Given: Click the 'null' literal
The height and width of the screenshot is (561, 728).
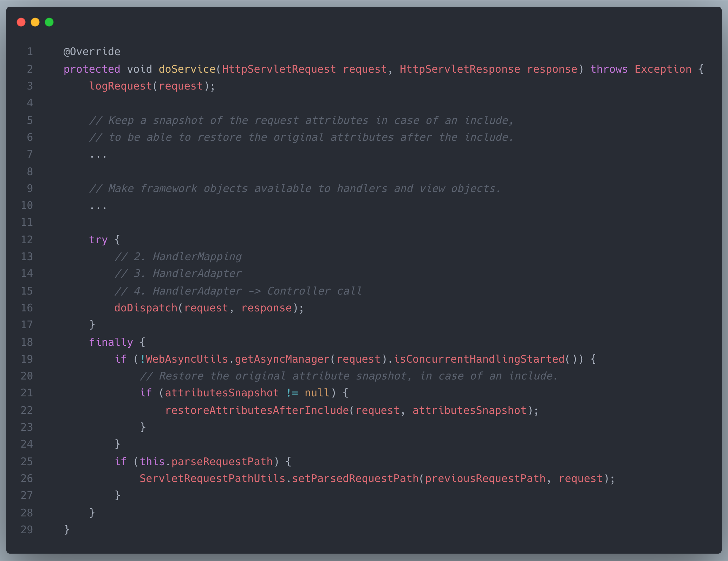Looking at the screenshot, I should [317, 392].
